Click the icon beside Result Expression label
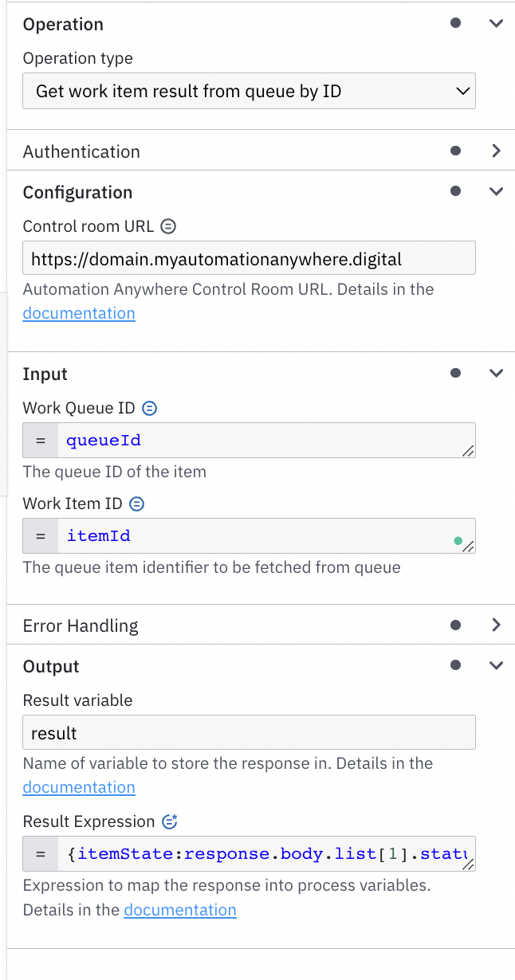 (169, 821)
